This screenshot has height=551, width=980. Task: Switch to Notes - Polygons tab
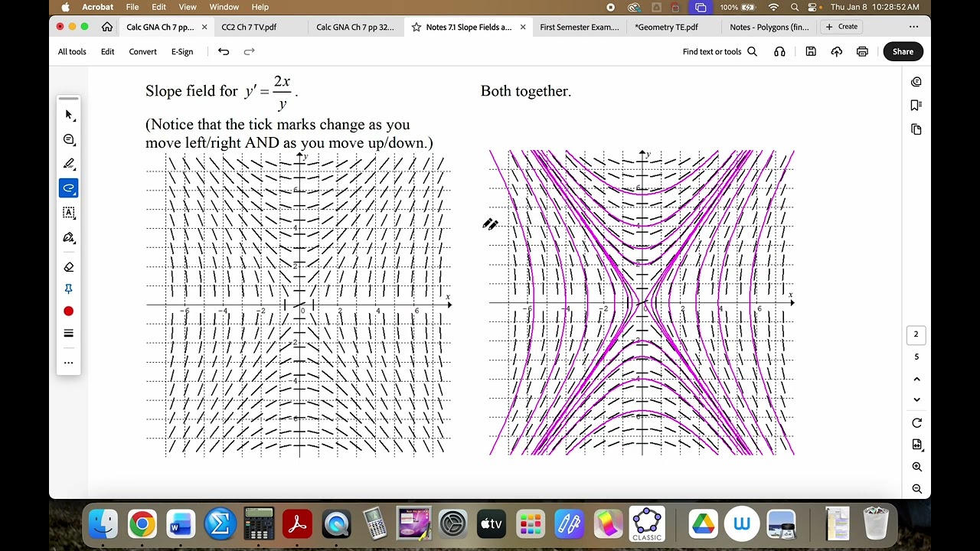(769, 27)
